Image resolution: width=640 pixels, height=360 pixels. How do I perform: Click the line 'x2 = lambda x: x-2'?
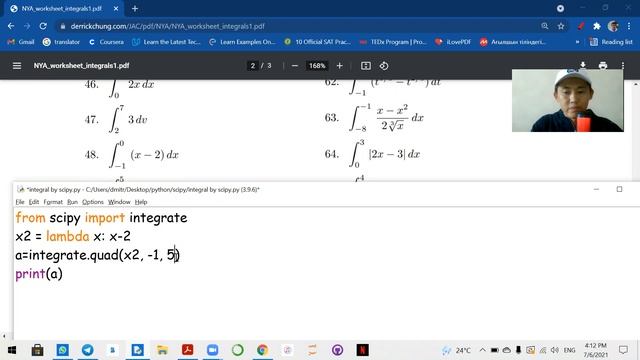73,236
